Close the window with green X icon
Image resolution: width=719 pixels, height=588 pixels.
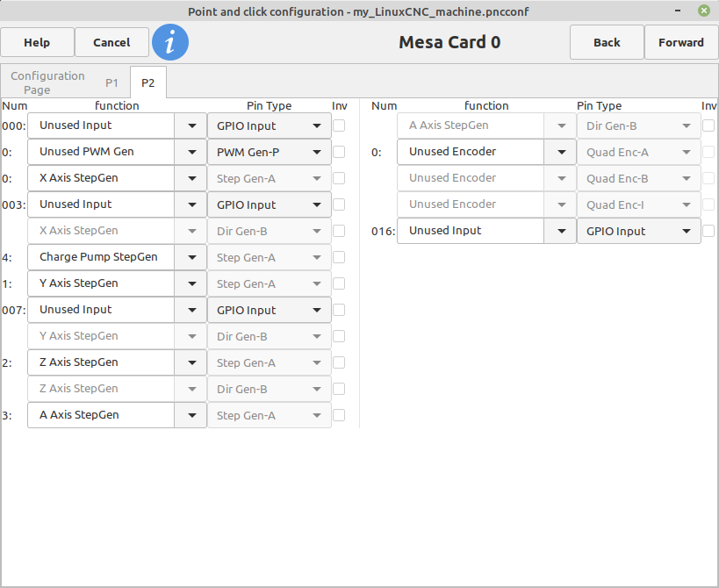coord(704,11)
